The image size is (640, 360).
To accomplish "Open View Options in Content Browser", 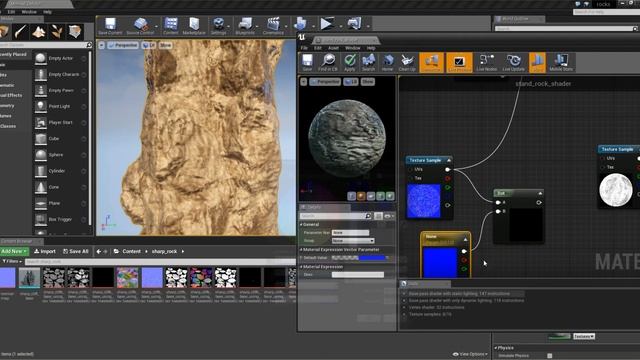I will [x=470, y=354].
